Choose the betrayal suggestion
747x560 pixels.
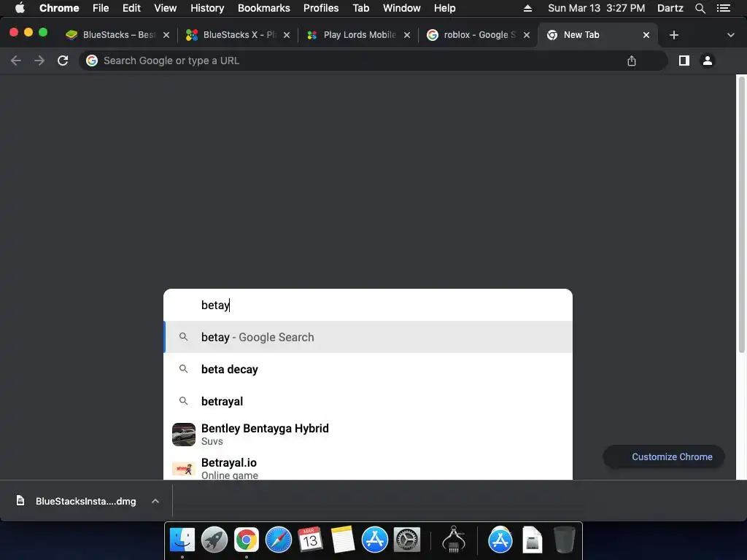coord(368,402)
